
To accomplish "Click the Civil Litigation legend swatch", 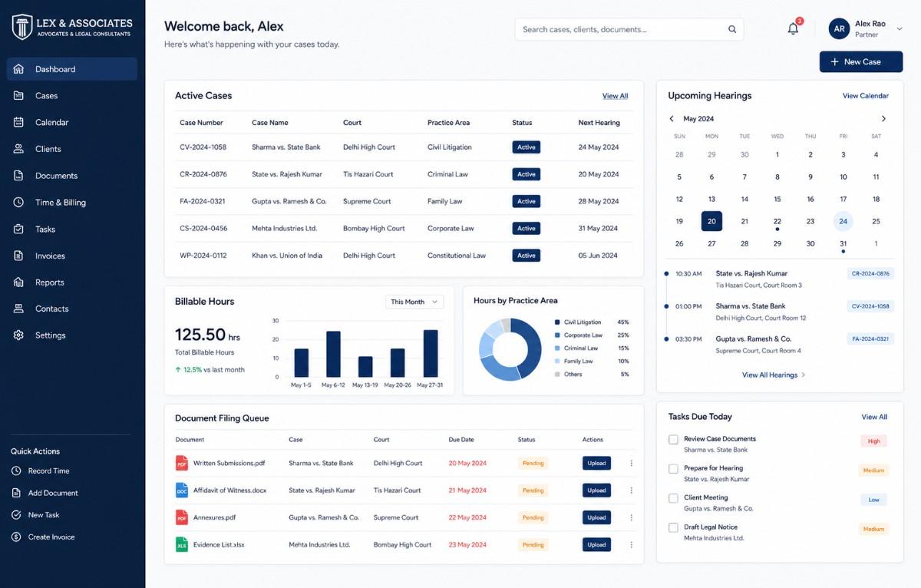I will point(557,322).
